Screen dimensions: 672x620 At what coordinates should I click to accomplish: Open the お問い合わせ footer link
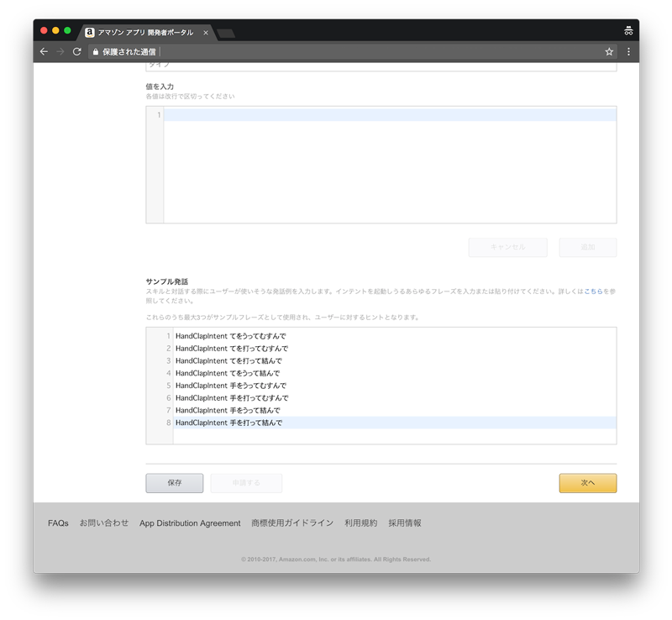coord(104,523)
